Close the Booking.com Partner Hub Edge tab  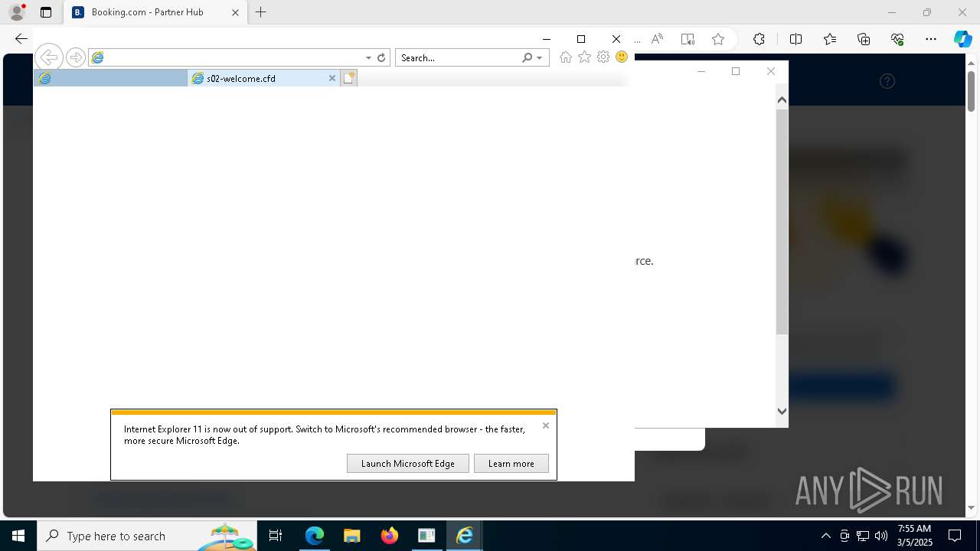[235, 12]
